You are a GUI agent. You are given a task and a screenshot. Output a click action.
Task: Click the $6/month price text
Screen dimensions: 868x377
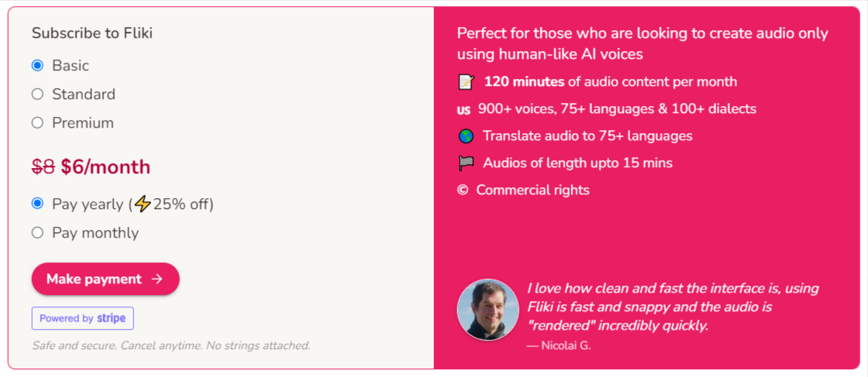pos(105,167)
